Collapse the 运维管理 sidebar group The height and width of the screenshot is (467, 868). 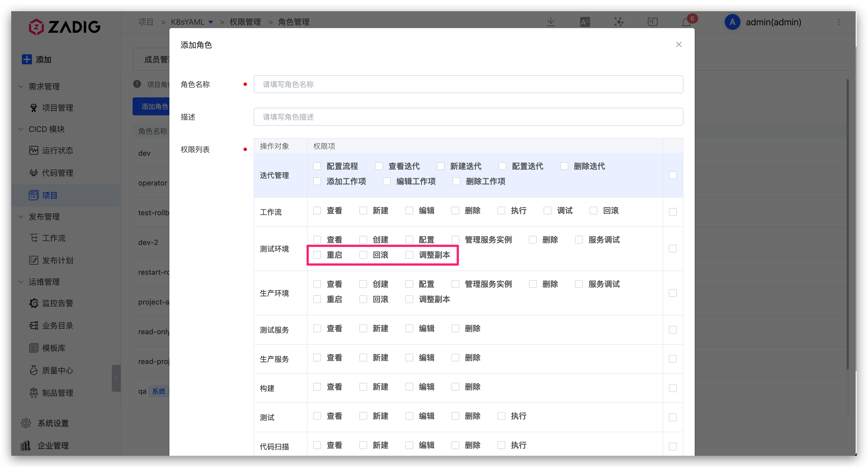click(x=21, y=282)
